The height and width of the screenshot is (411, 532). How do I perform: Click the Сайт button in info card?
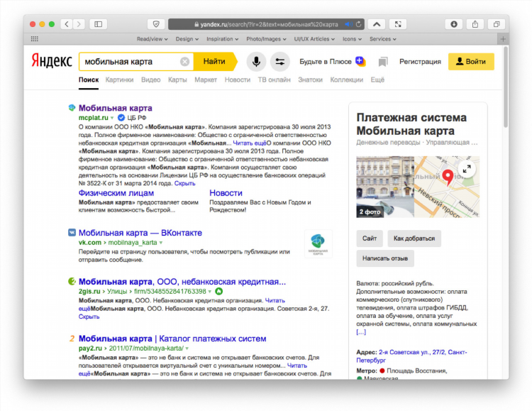point(370,239)
